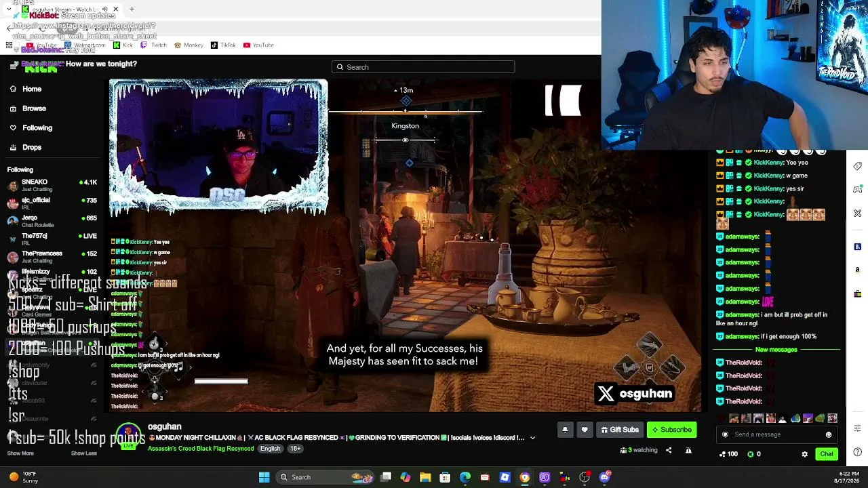Open the Windows Start menu
Image resolution: width=868 pixels, height=488 pixels.
[264, 477]
